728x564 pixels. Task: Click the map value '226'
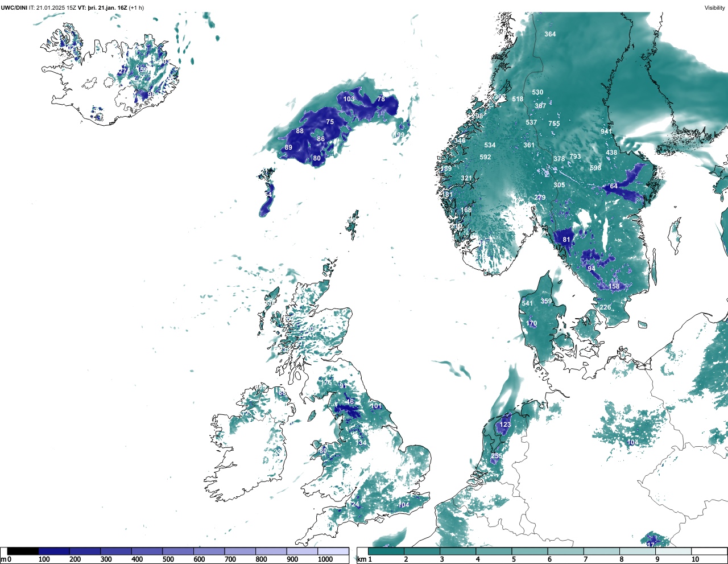click(605, 307)
